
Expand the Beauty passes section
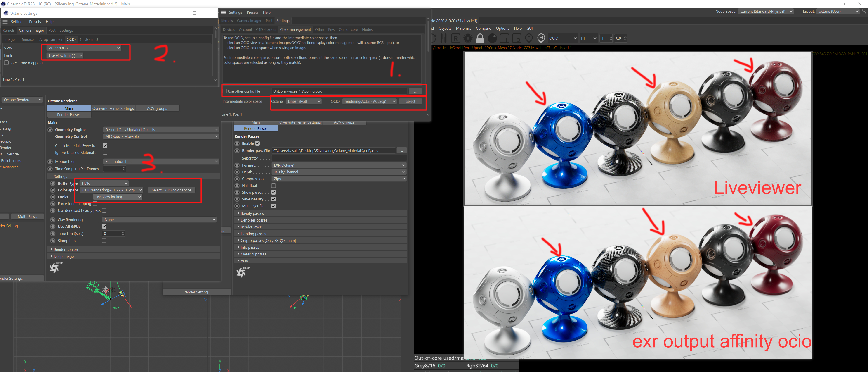coord(252,213)
